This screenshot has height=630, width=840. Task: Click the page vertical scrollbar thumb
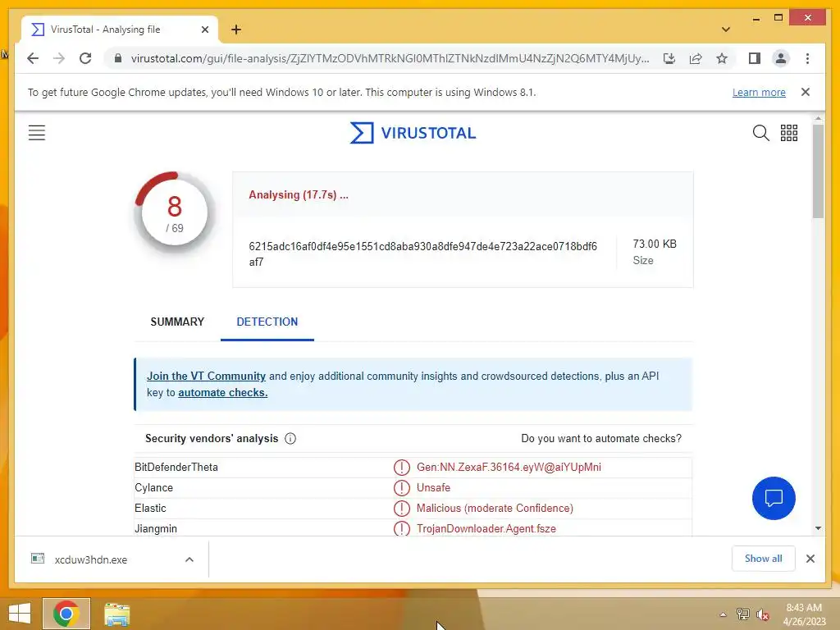(x=818, y=171)
